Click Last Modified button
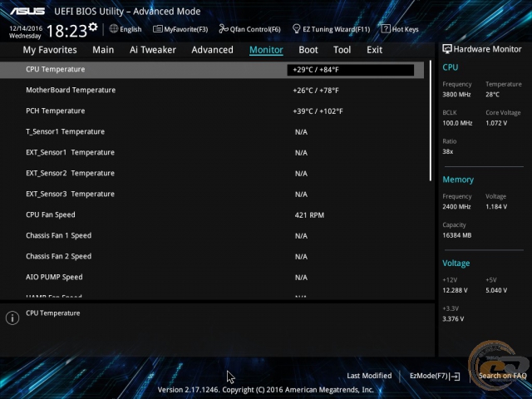This screenshot has height=399, width=532. pos(369,376)
